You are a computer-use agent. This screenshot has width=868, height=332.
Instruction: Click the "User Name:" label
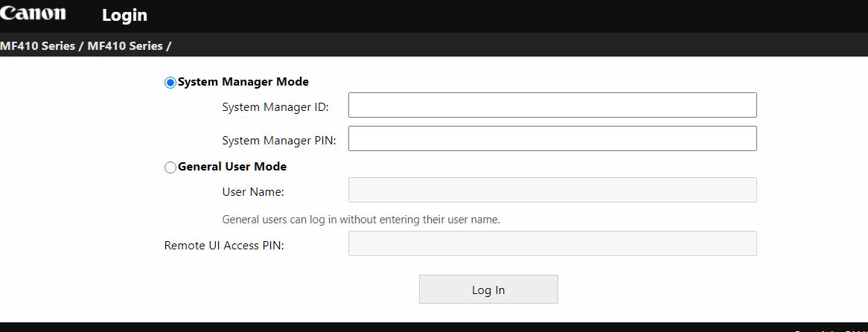point(253,192)
